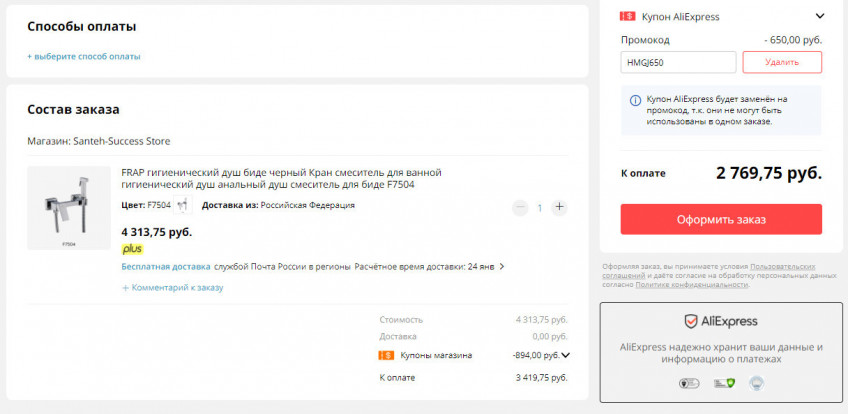Click the AliExpress coupon ticket icon
The width and height of the screenshot is (848, 414).
pos(628,16)
